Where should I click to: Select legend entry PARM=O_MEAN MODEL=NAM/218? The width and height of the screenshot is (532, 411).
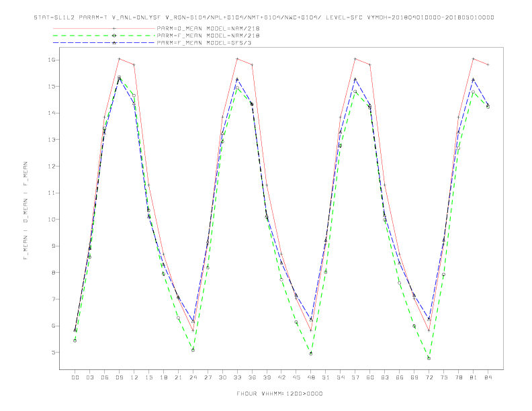pyautogui.click(x=208, y=28)
